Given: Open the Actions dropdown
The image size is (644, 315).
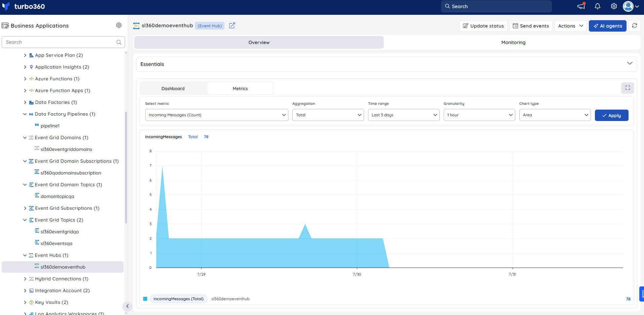Looking at the screenshot, I should [x=570, y=26].
